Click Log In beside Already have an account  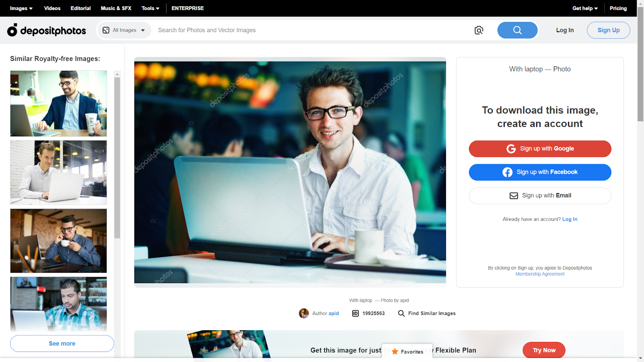click(x=570, y=219)
